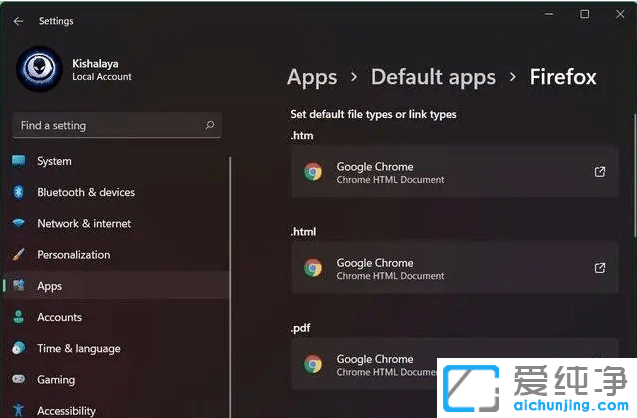
Task: Close the Settings window
Action: point(620,14)
